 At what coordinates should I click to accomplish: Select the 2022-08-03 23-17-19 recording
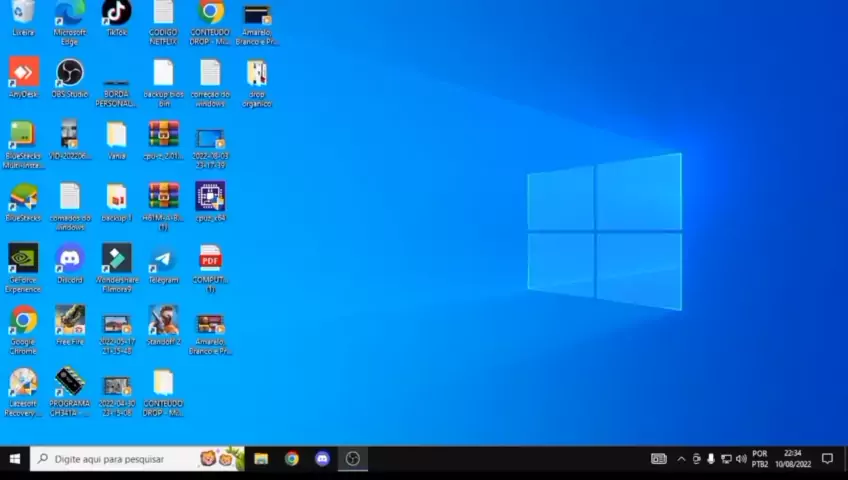tap(210, 147)
